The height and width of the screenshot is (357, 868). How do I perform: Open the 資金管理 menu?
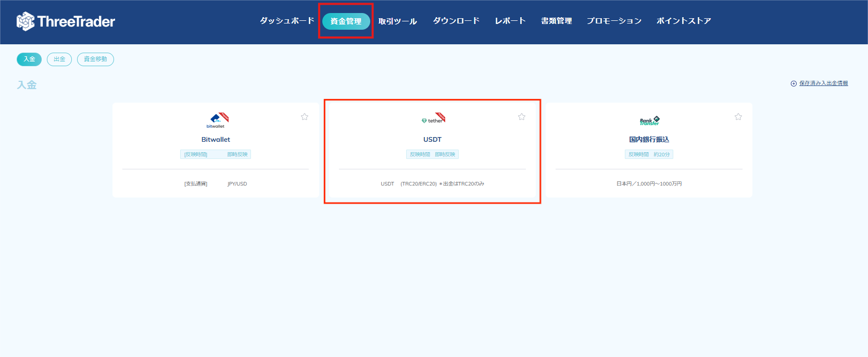[346, 21]
